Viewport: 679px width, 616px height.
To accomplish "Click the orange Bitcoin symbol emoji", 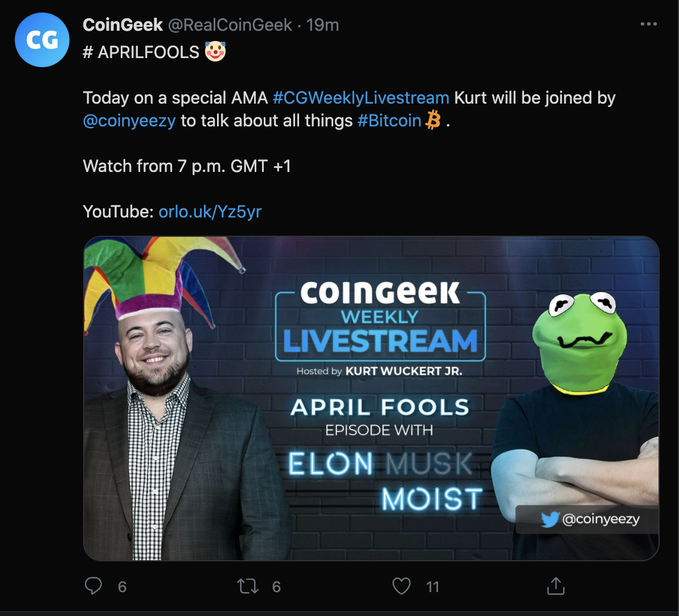I will [x=433, y=120].
